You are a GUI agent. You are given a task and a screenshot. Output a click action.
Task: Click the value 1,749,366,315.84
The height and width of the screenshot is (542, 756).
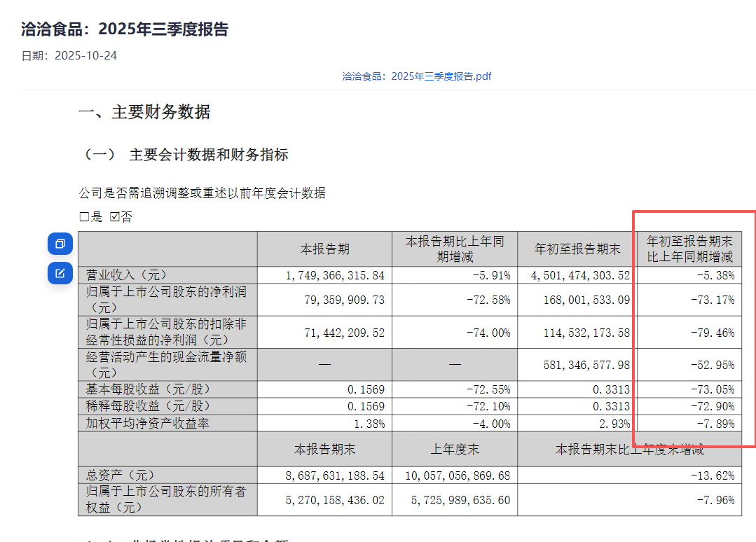pos(335,276)
